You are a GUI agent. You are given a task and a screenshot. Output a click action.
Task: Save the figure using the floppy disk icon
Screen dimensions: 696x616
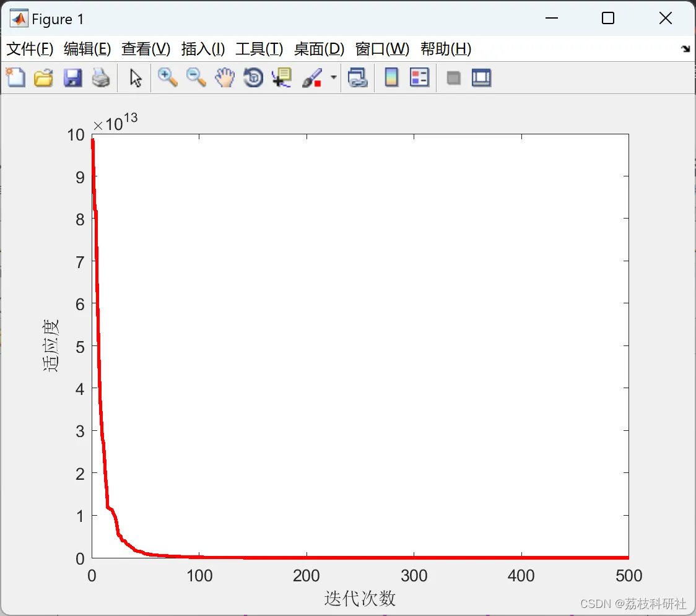coord(72,77)
